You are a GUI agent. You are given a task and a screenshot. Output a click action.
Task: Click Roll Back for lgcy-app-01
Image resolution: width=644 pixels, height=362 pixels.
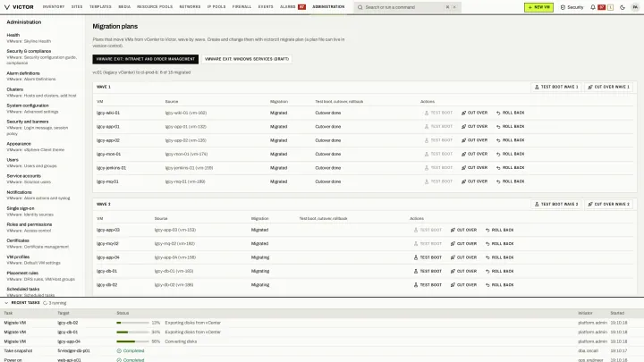pyautogui.click(x=510, y=127)
